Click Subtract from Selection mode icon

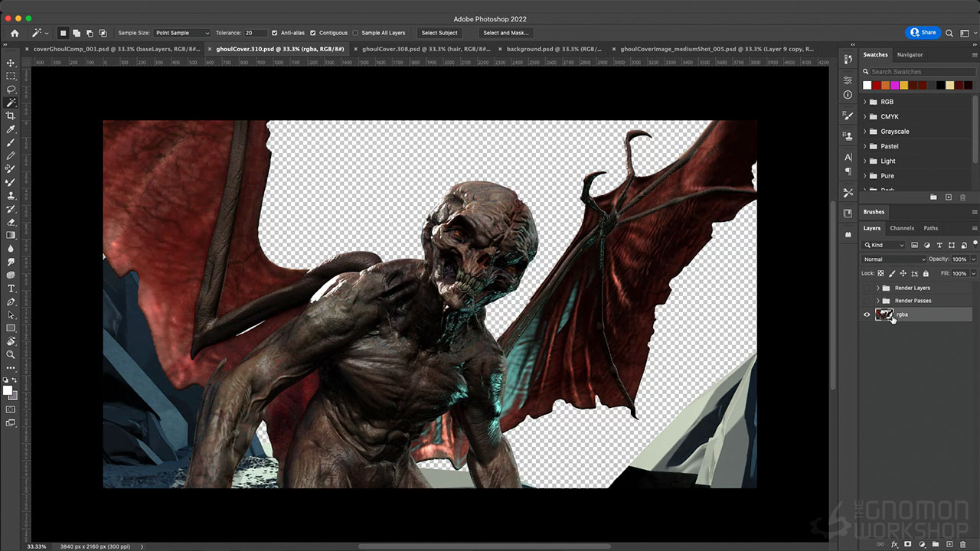90,33
